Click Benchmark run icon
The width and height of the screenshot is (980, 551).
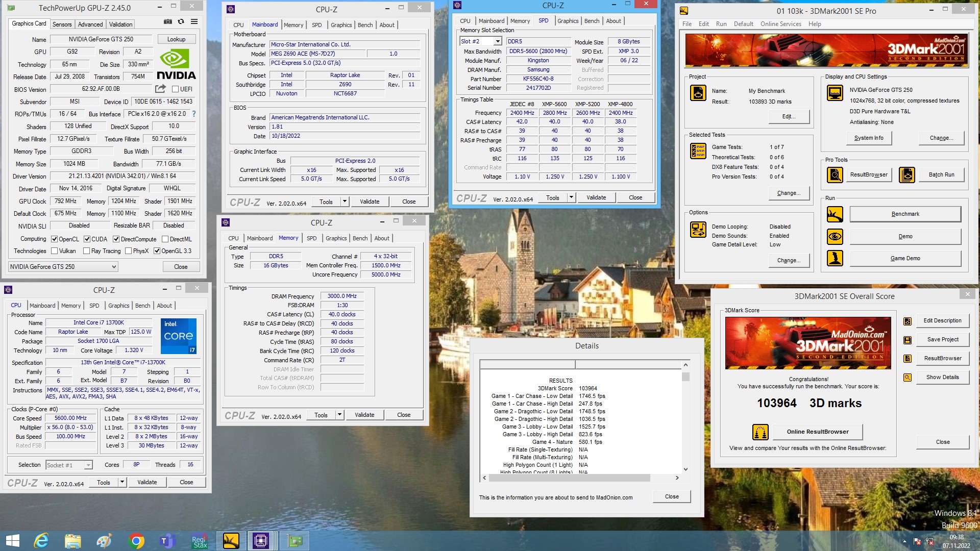coord(835,214)
